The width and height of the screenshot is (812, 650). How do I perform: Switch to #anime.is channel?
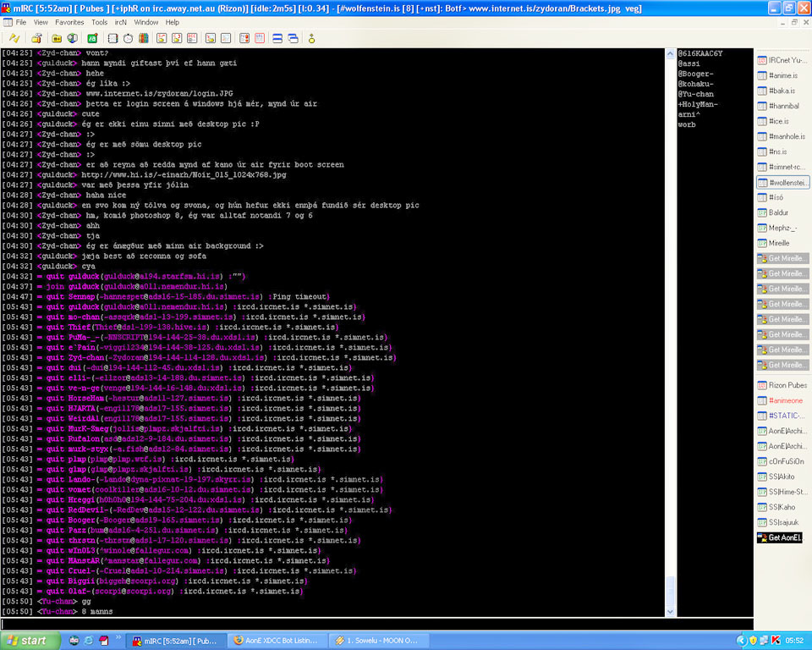pos(782,75)
